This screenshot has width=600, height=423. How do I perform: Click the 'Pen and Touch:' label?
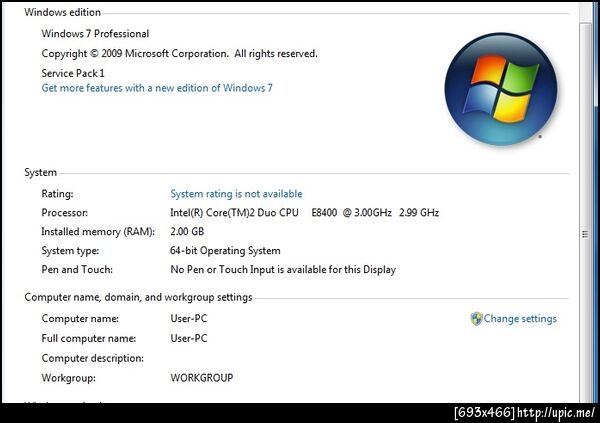coord(77,269)
